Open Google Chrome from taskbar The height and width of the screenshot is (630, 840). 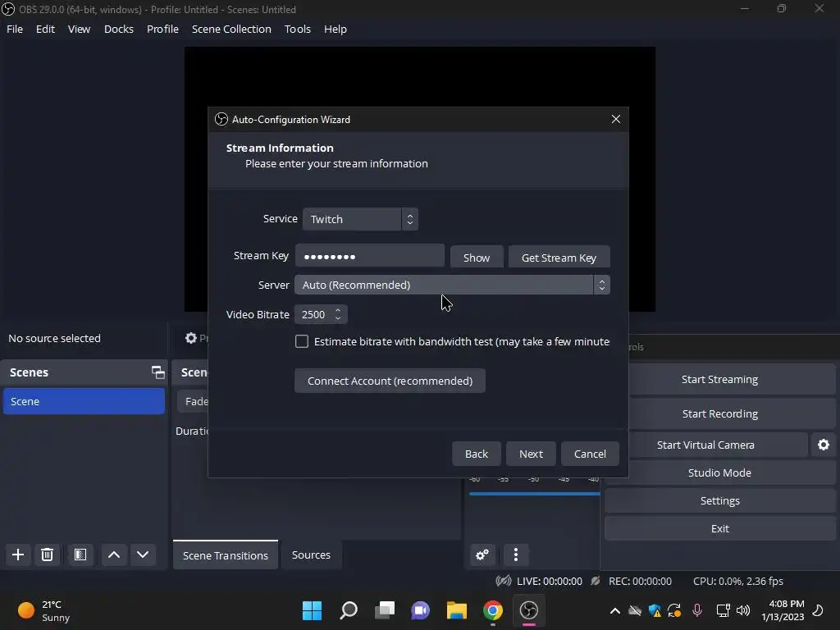click(493, 610)
